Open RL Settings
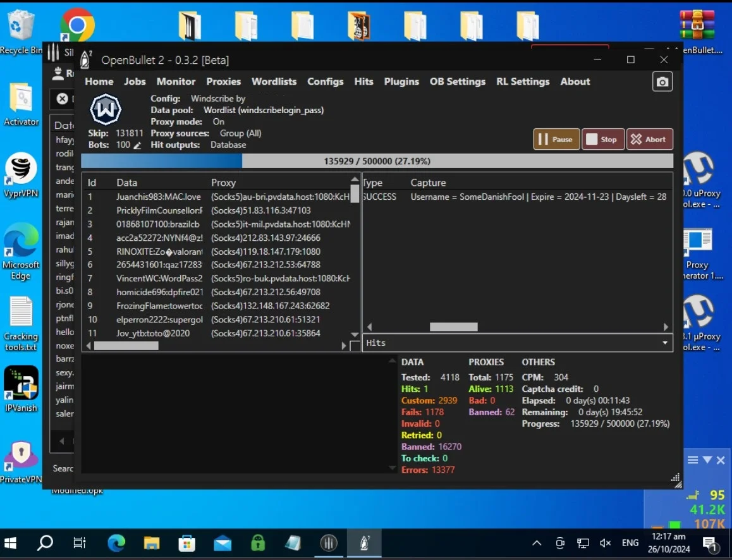This screenshot has height=560, width=732. coord(523,82)
